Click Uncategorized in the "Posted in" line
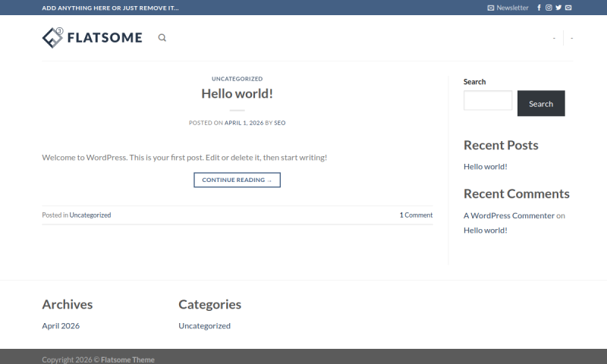 [90, 215]
